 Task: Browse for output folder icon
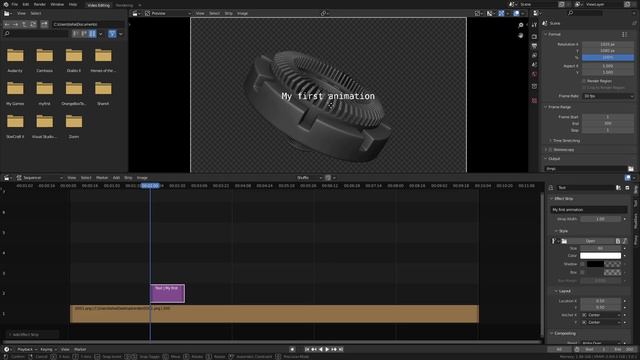coord(631,169)
